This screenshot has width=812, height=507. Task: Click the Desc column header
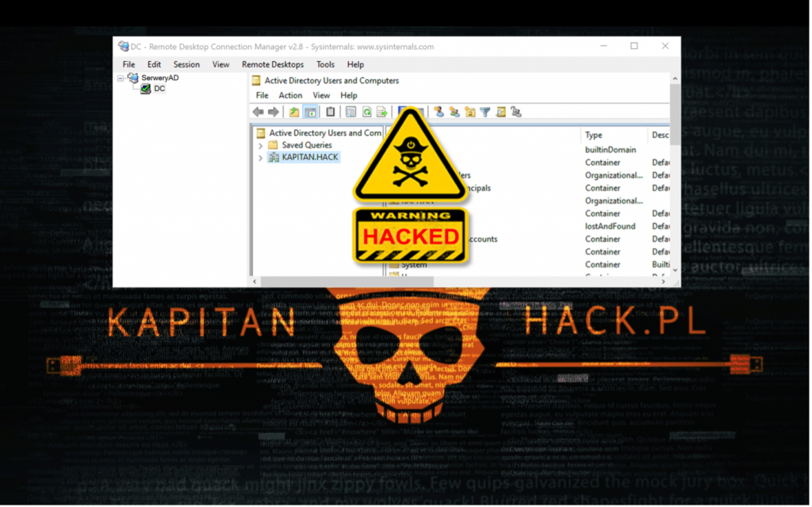click(660, 136)
